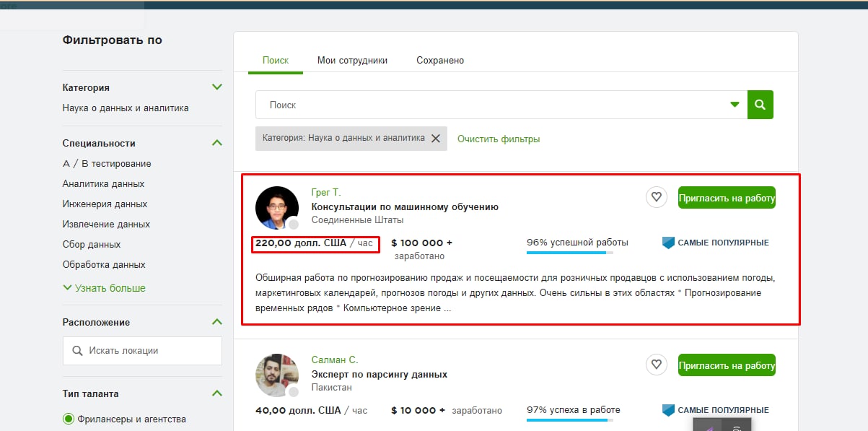The width and height of the screenshot is (868, 431).
Task: Select Инженерия данных specialty
Action: 105,204
